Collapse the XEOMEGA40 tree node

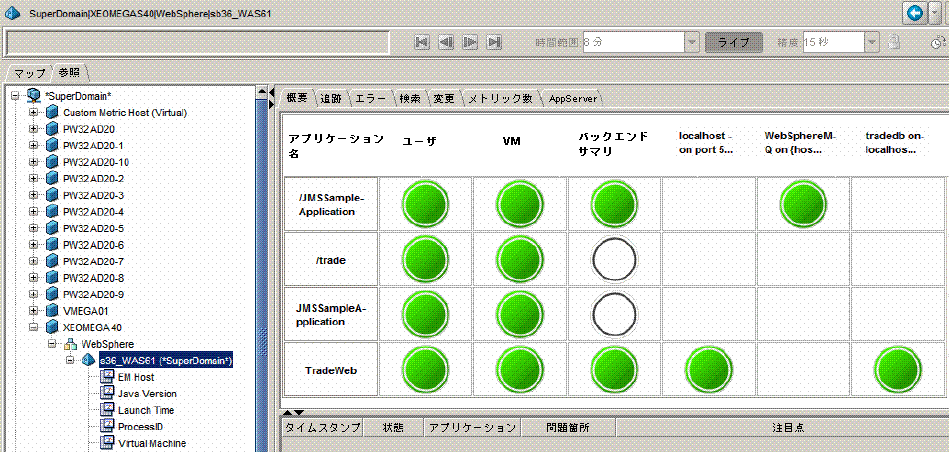33,327
